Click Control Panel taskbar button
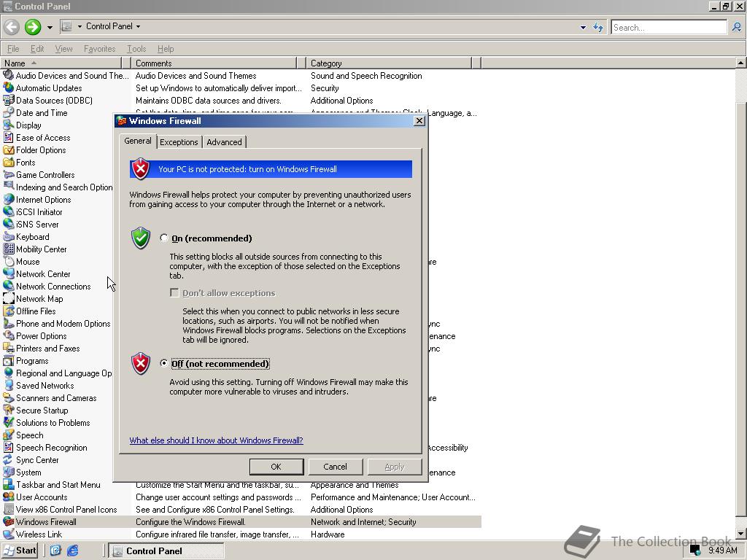This screenshot has width=747, height=560. pos(166,551)
